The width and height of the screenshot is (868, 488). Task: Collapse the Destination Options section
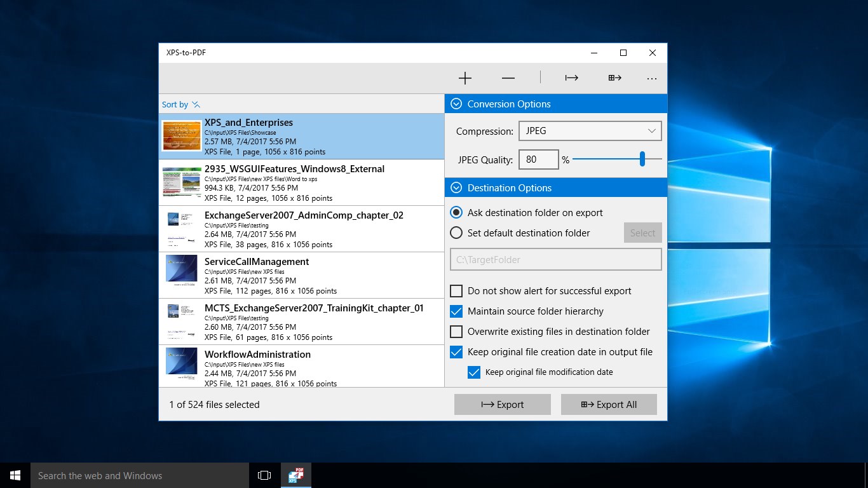point(456,188)
